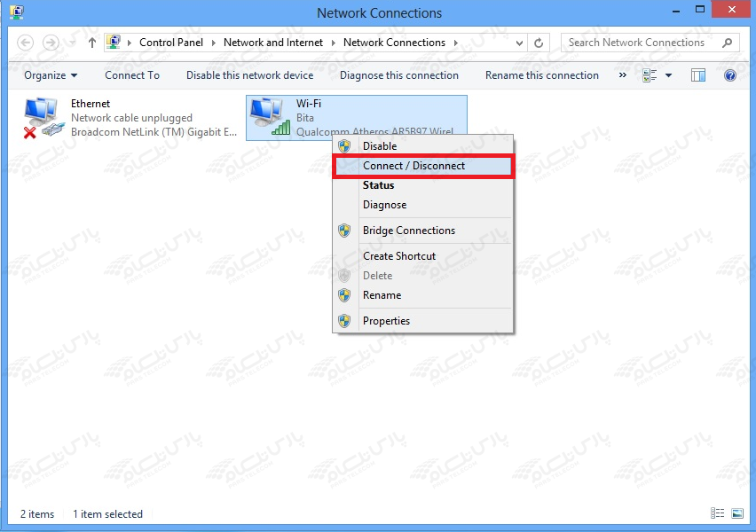
Task: Open the Help question mark icon
Action: 730,75
